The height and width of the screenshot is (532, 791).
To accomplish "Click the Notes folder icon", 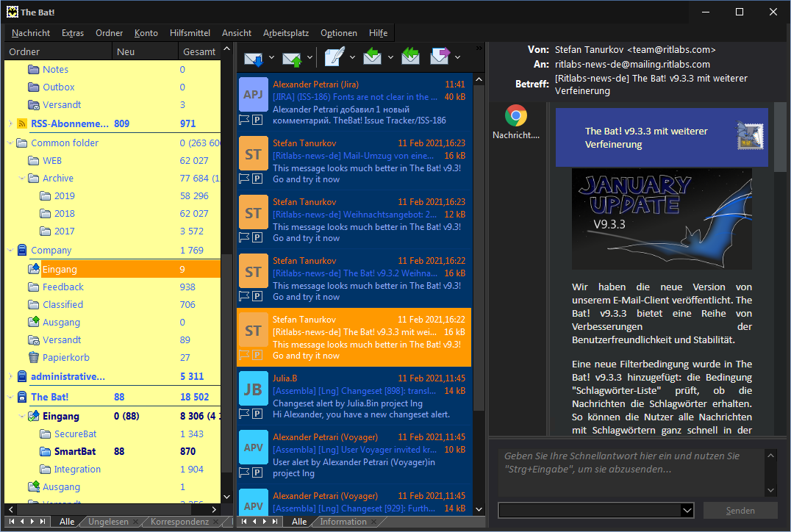I will click(x=34, y=70).
